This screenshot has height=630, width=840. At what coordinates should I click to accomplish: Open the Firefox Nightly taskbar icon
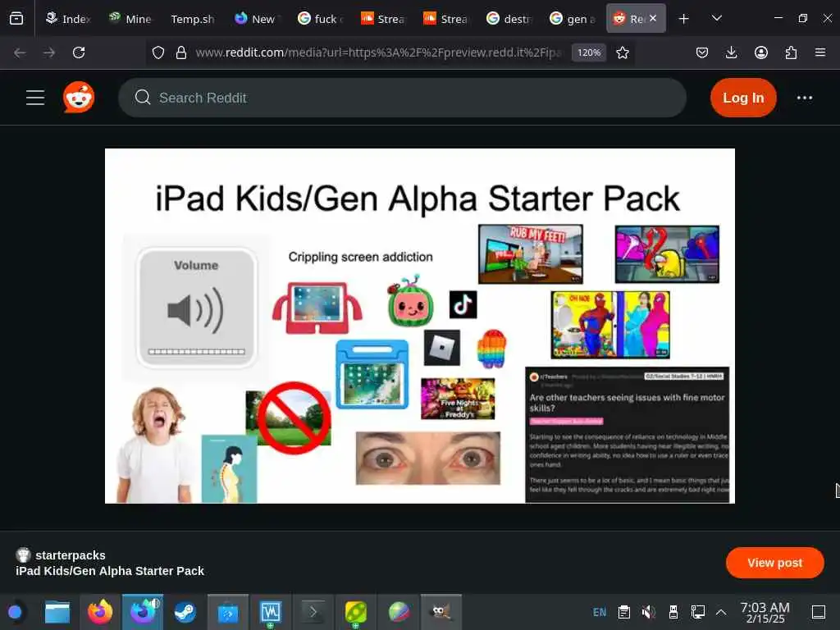(x=143, y=612)
